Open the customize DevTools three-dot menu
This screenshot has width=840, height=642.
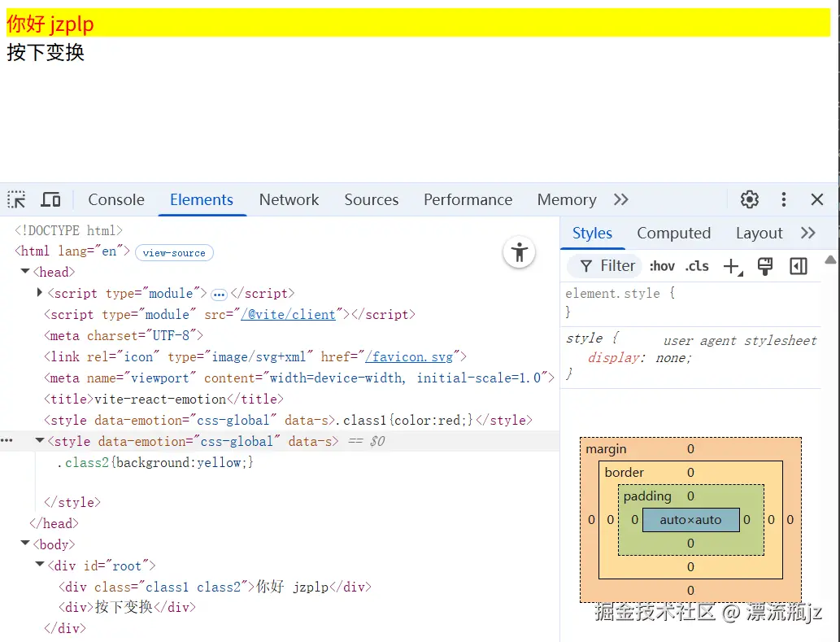pos(783,199)
